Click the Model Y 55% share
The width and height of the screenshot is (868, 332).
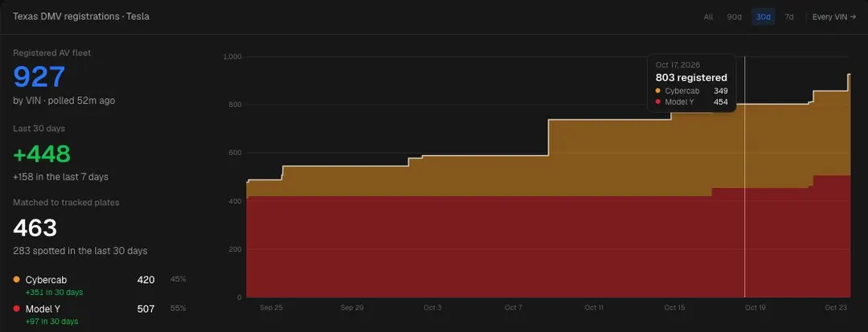(x=178, y=308)
